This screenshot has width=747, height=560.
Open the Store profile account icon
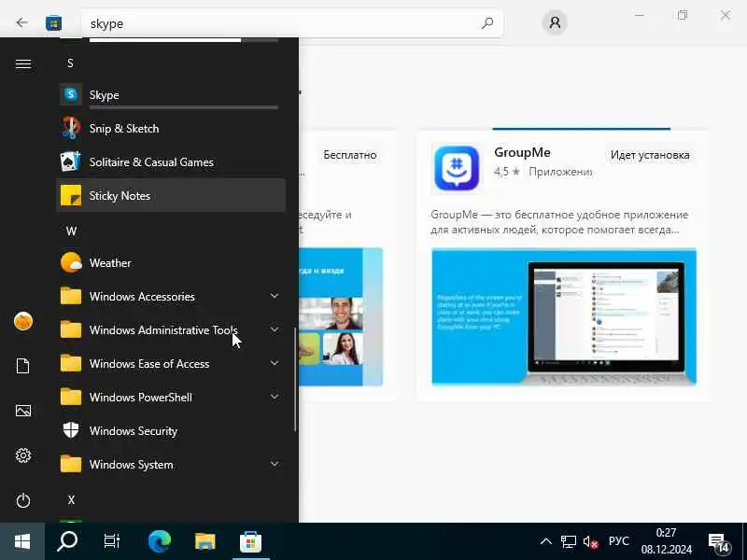(x=555, y=22)
